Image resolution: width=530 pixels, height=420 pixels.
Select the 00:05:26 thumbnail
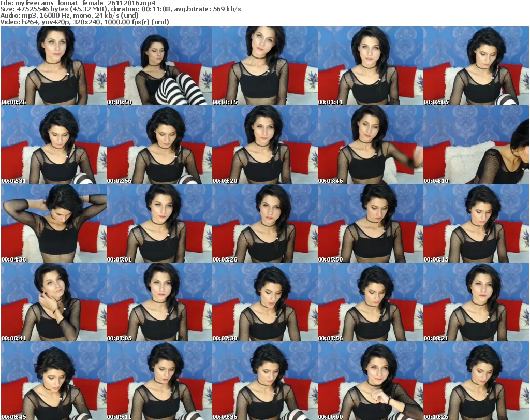(x=264, y=223)
